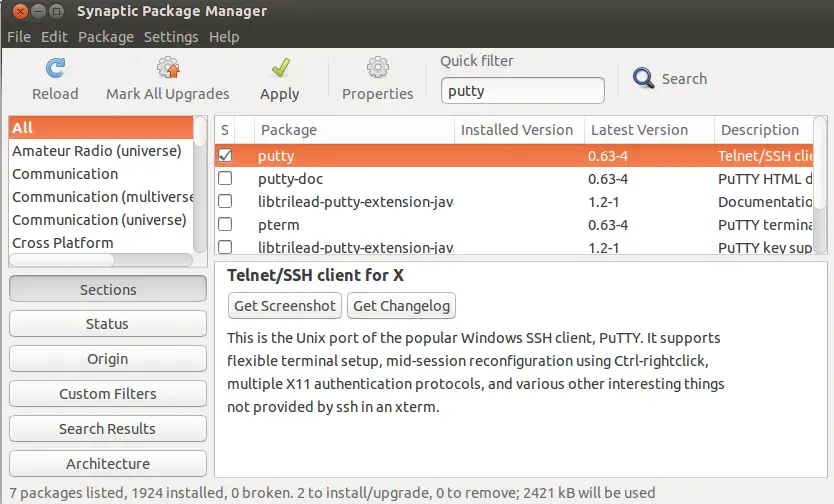The image size is (834, 504).
Task: Select the pterm package row
Action: pos(514,224)
